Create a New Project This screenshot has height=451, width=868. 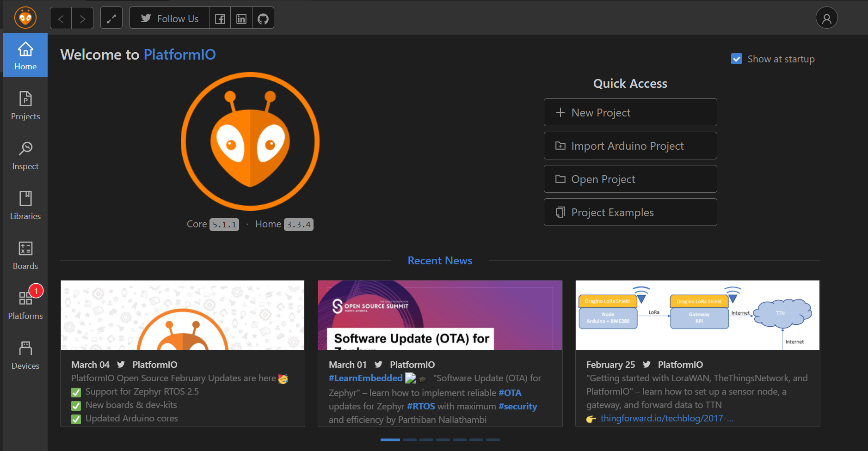point(630,112)
